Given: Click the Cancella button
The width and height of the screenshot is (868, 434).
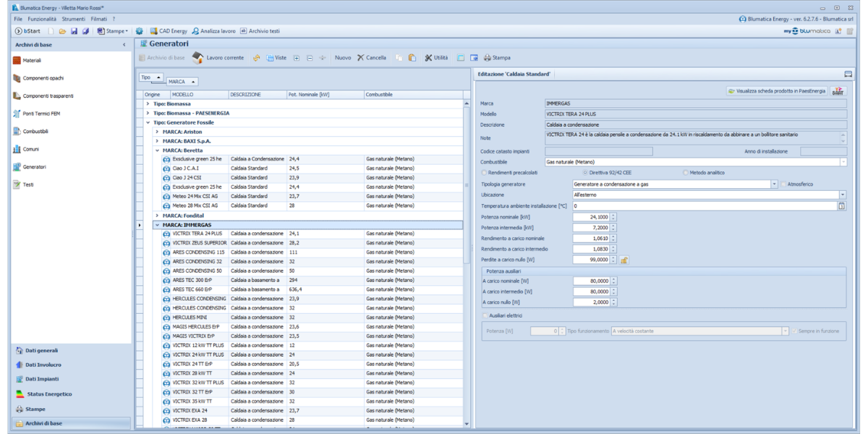Looking at the screenshot, I should click(x=372, y=58).
